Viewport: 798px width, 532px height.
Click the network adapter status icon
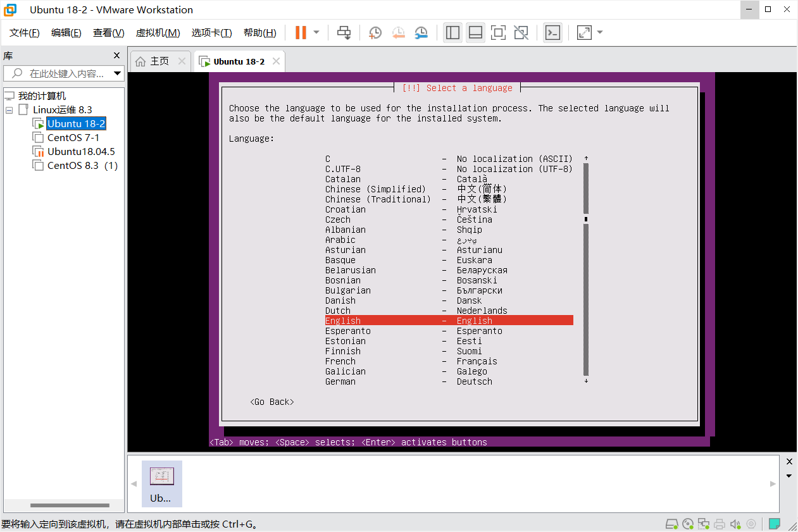coord(704,524)
